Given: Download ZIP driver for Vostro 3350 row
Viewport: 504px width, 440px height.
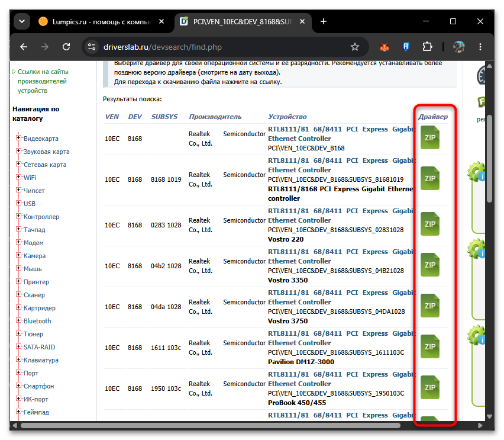Looking at the screenshot, I should 429,265.
